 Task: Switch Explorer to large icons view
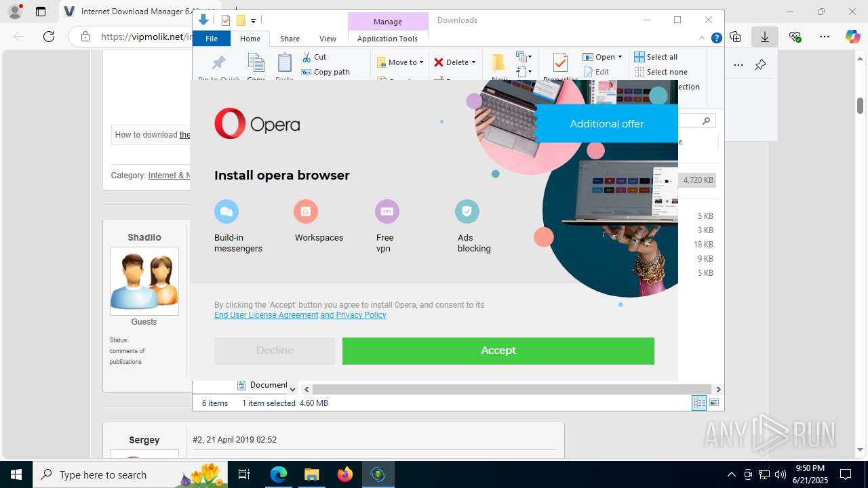point(714,403)
